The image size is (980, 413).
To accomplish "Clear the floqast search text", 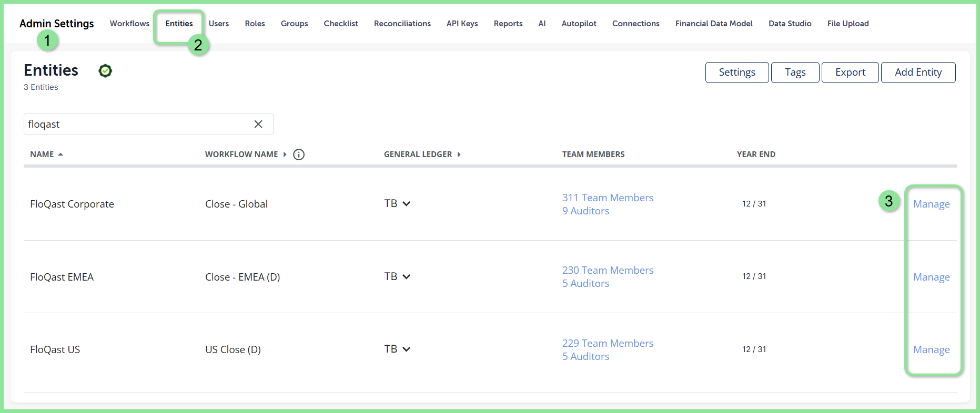I will point(258,124).
